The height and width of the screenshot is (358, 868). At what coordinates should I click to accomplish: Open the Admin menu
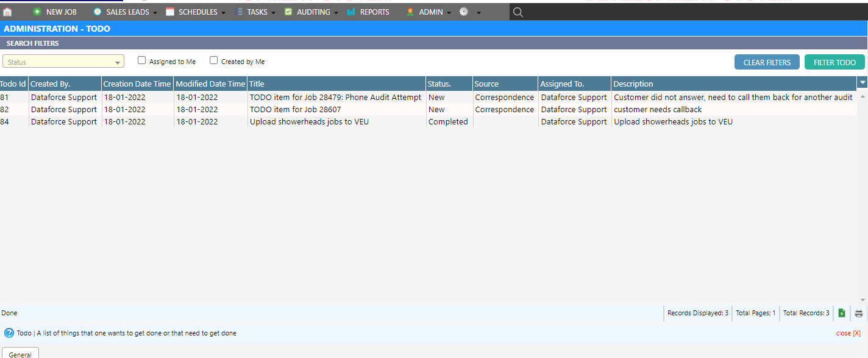430,12
